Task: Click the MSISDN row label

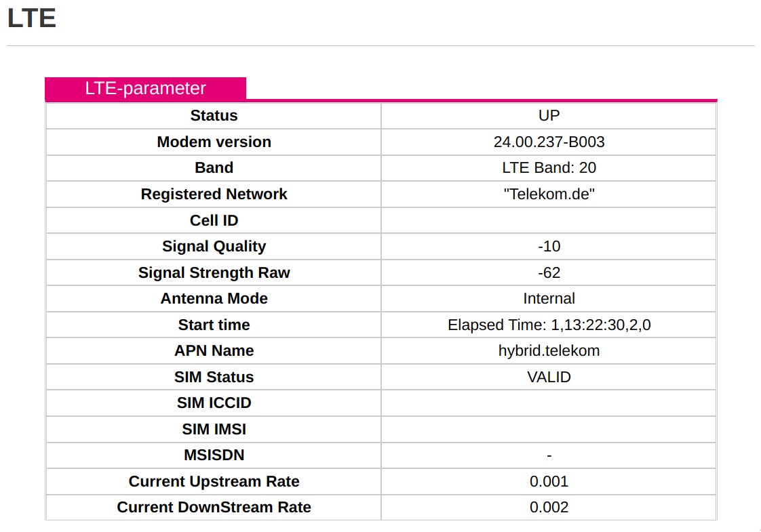Action: tap(214, 455)
